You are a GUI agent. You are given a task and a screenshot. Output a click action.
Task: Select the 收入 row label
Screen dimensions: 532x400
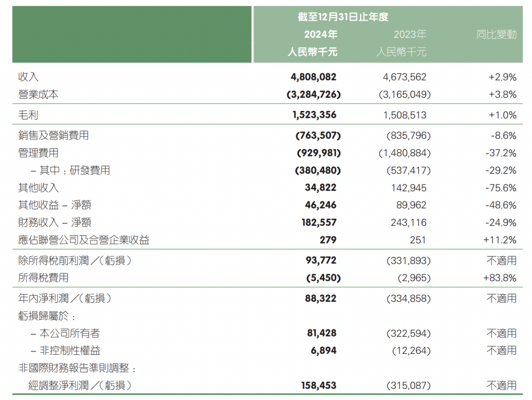[29, 77]
